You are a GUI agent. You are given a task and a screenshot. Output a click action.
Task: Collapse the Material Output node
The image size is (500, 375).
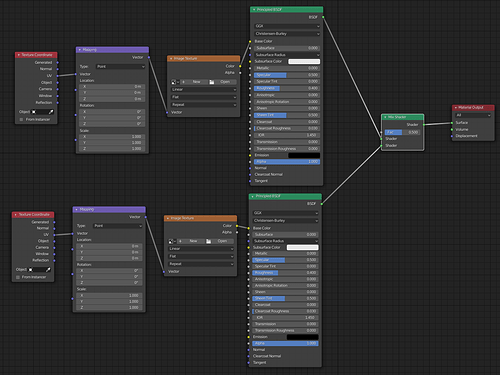click(x=456, y=108)
